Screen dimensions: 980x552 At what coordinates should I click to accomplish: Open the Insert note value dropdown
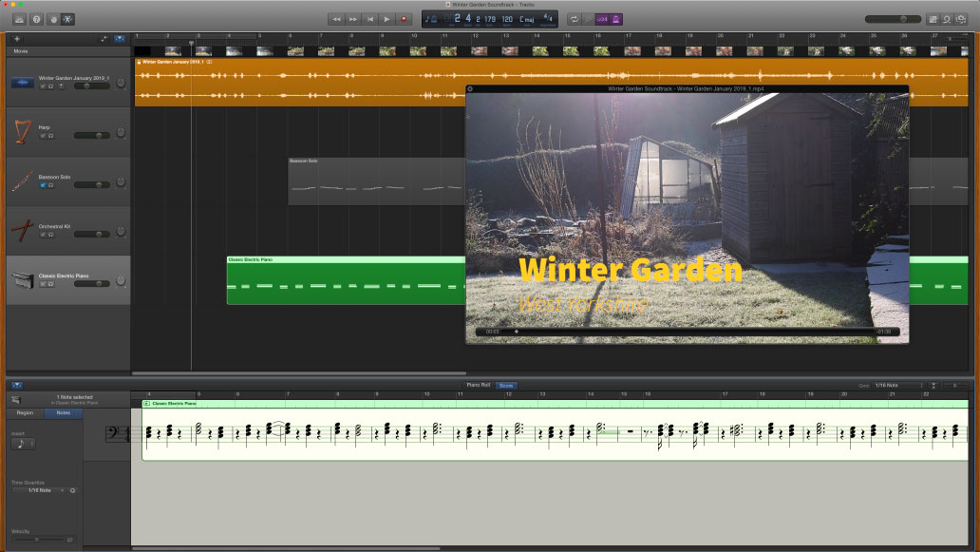[23, 444]
